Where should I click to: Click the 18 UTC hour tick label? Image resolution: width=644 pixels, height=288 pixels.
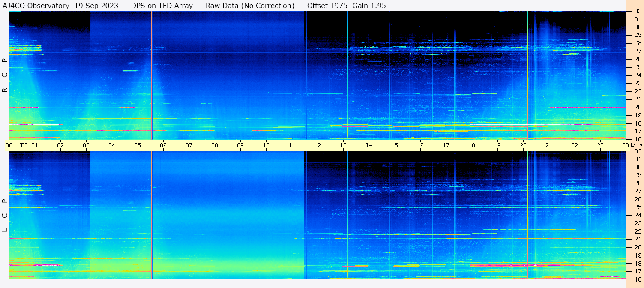pyautogui.click(x=472, y=145)
